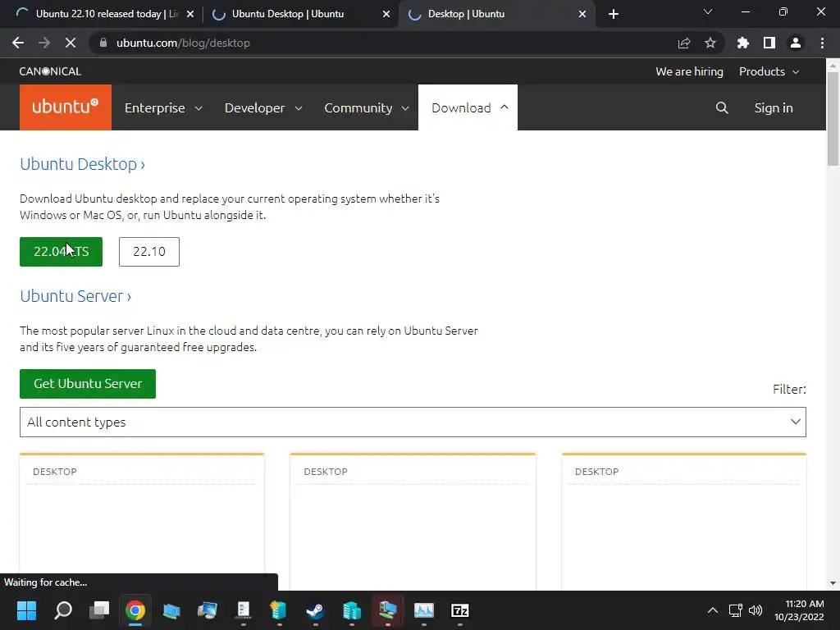Expand the Enterprise menu

point(163,107)
